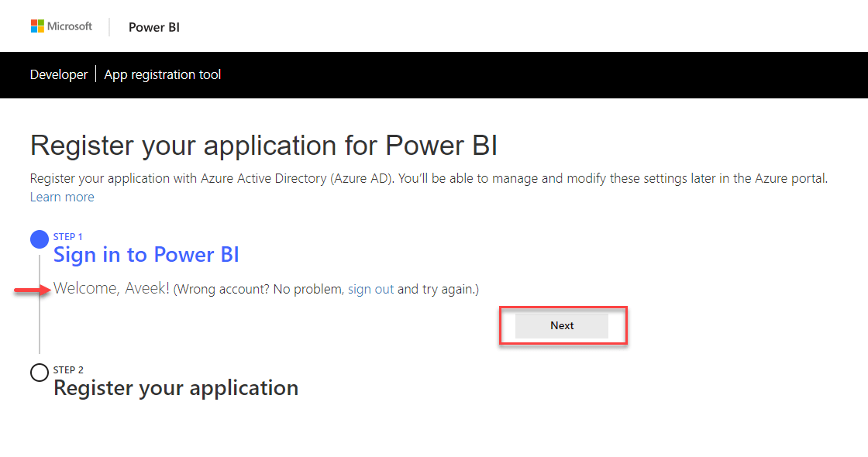Select the Step 2 marker on the progress line

tap(39, 372)
